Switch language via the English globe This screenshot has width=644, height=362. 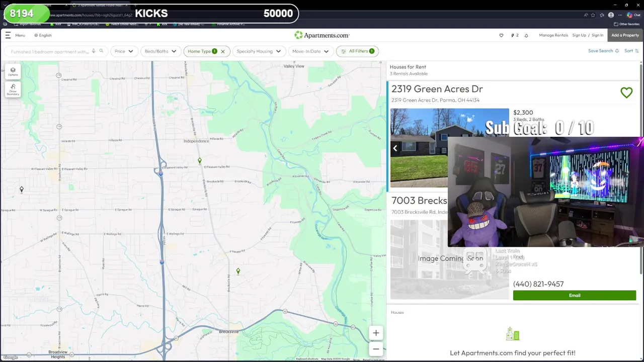[43, 35]
